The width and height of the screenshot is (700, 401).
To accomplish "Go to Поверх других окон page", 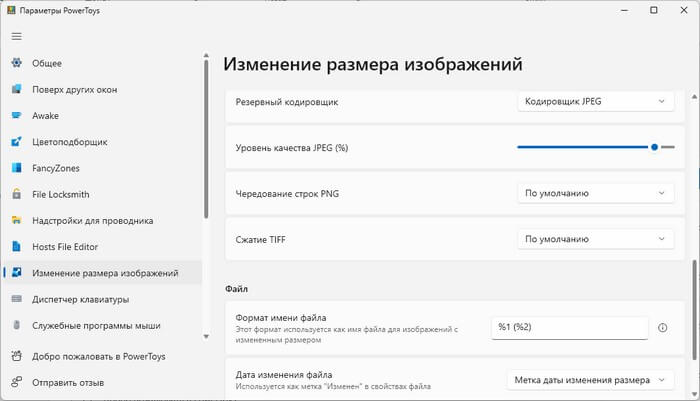I will click(103, 89).
